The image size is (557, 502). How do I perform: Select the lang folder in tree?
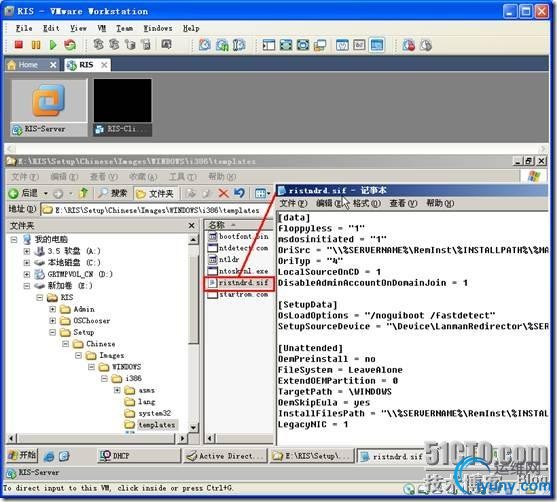pos(147,402)
